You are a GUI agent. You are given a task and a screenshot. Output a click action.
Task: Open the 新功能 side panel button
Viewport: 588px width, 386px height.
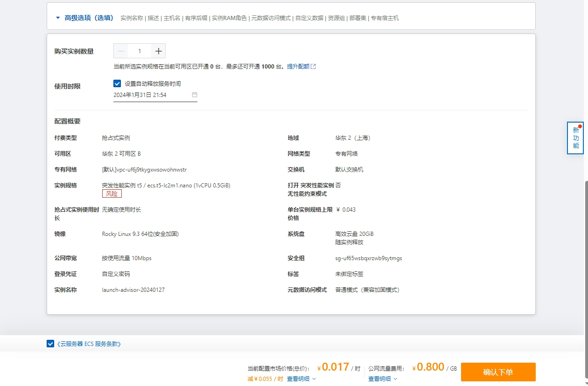575,138
